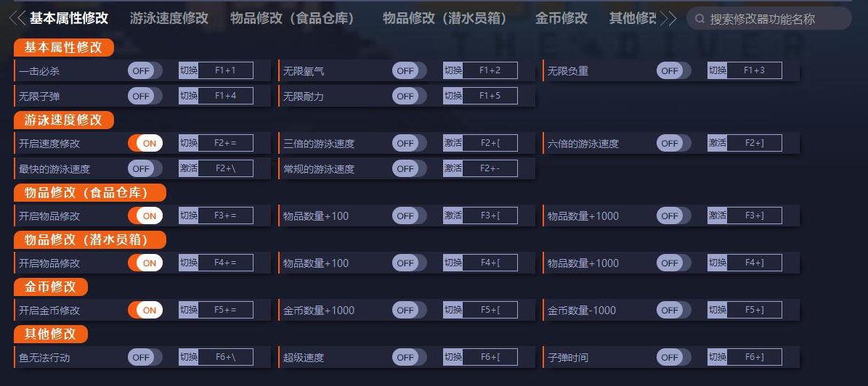Image resolution: width=868 pixels, height=386 pixels.
Task: Select 物品修改（潜水员箱）tab
Action: tap(445, 18)
